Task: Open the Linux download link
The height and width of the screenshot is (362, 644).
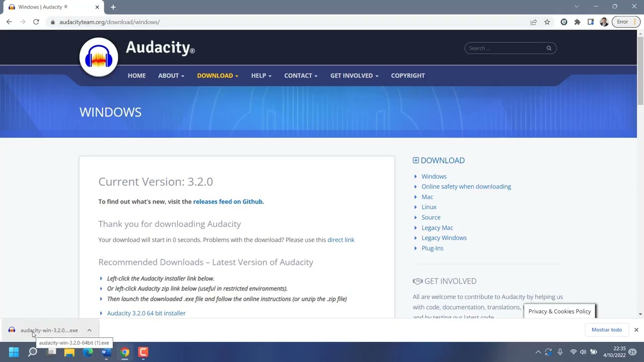Action: point(429,207)
